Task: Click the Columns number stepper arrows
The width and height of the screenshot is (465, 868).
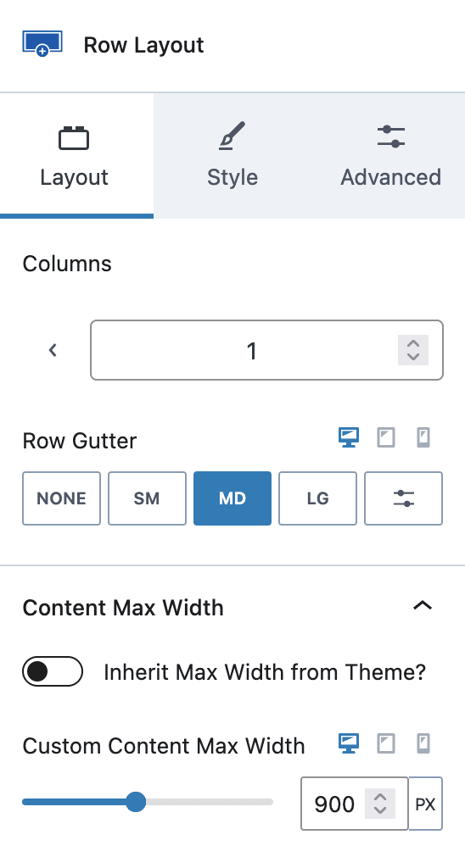Action: point(413,350)
